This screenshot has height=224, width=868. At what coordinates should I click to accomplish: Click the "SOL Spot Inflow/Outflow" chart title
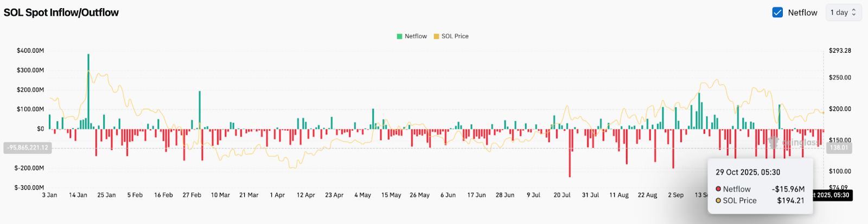click(61, 13)
